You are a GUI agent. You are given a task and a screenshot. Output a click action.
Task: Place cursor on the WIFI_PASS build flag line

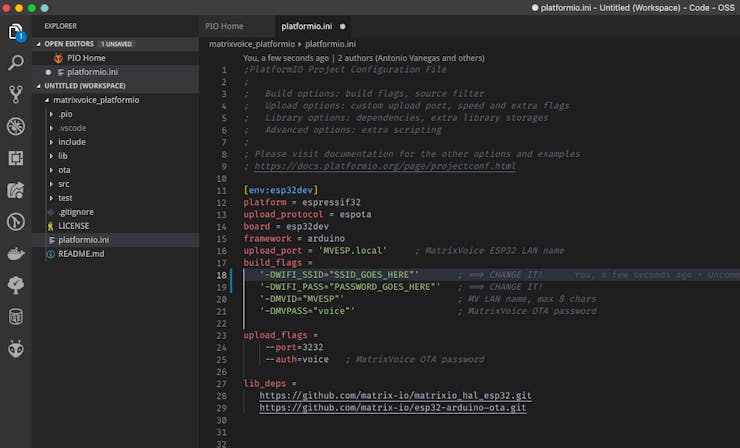pyautogui.click(x=350, y=287)
